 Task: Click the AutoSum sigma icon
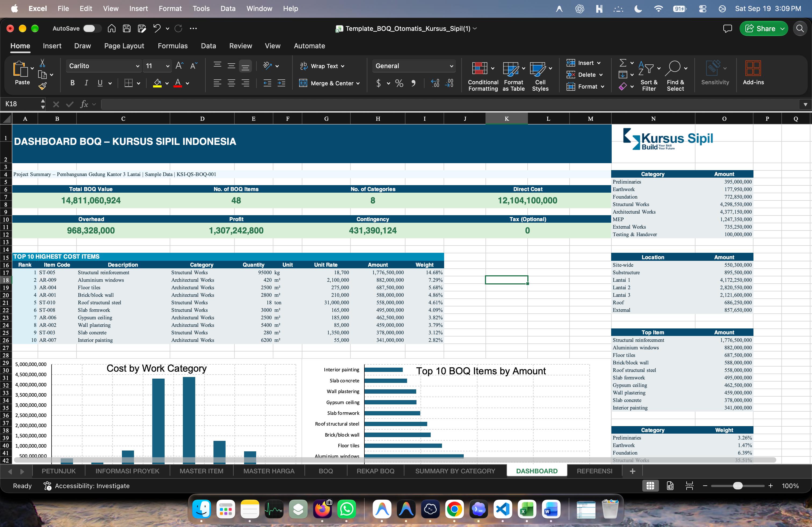click(623, 63)
